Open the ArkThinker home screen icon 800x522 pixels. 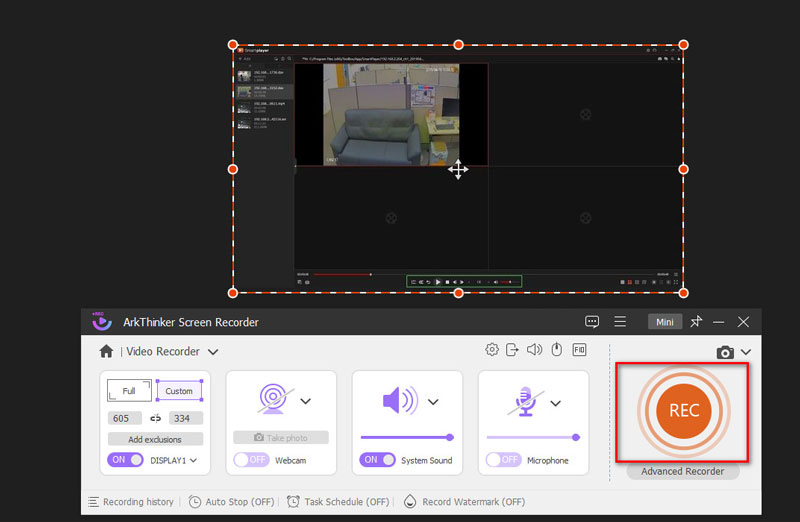[x=106, y=351]
